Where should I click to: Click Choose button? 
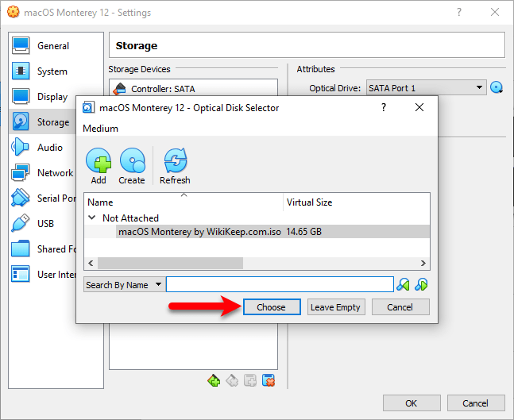(x=272, y=307)
